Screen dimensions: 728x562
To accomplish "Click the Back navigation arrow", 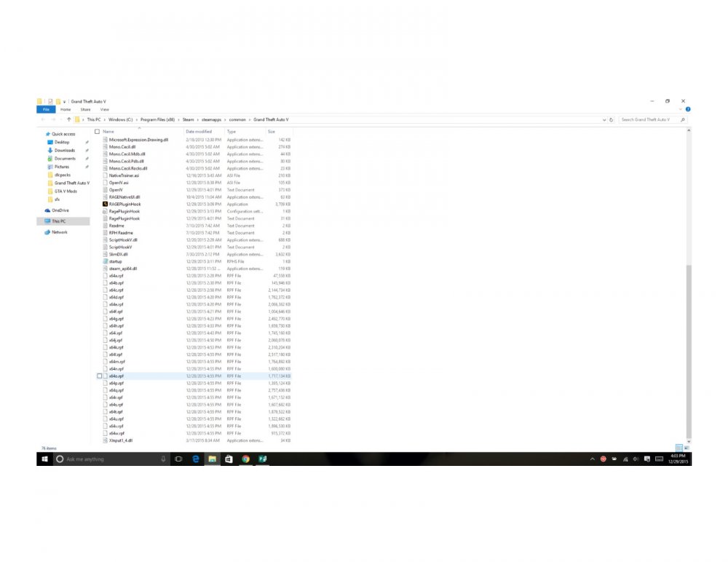I will point(43,120).
